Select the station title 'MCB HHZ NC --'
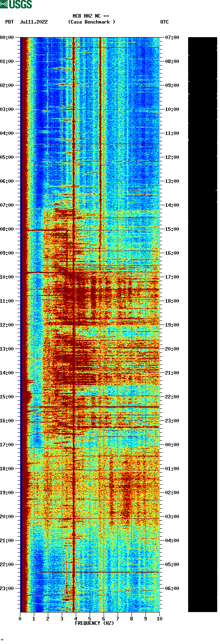220x644 pixels. pos(91,16)
